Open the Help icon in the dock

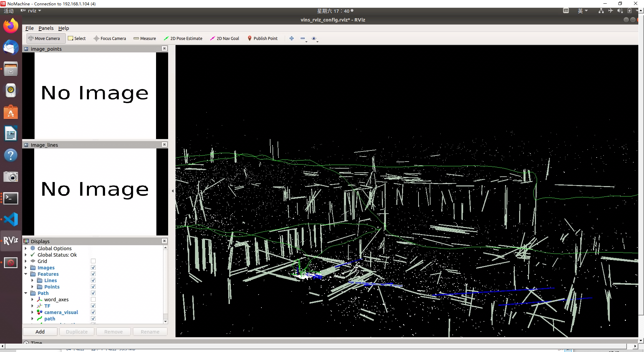click(11, 155)
